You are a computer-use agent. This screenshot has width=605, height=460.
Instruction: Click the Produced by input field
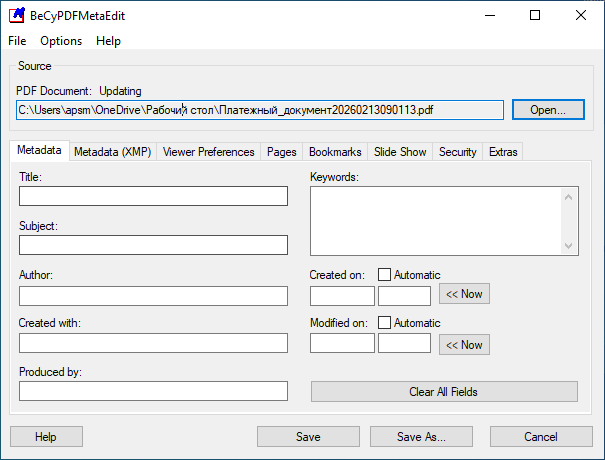(153, 391)
